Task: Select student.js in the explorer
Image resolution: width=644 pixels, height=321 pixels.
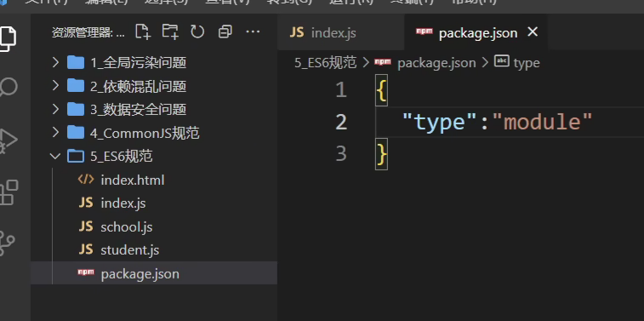Action: (x=130, y=249)
